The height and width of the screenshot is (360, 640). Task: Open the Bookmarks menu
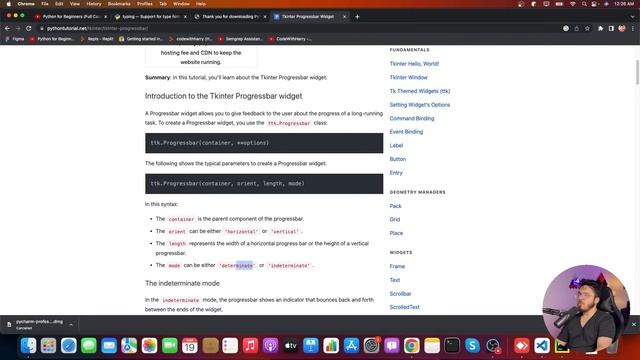coord(119,4)
